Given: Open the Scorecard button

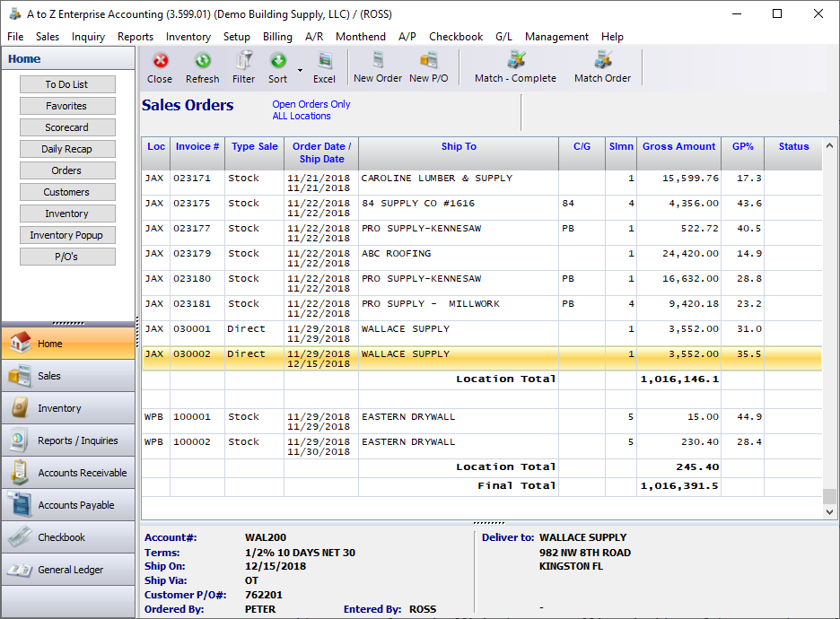Looking at the screenshot, I should click(x=67, y=127).
